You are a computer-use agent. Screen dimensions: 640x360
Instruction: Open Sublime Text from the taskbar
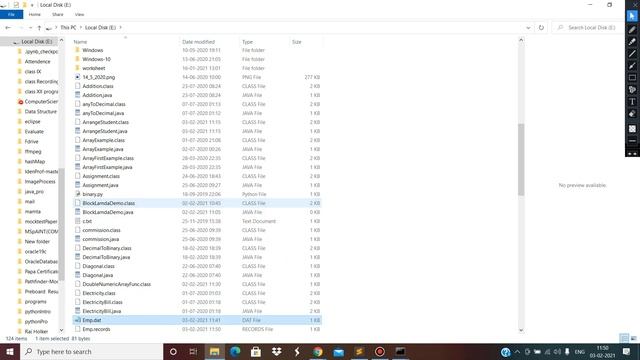pyautogui.click(x=359, y=351)
